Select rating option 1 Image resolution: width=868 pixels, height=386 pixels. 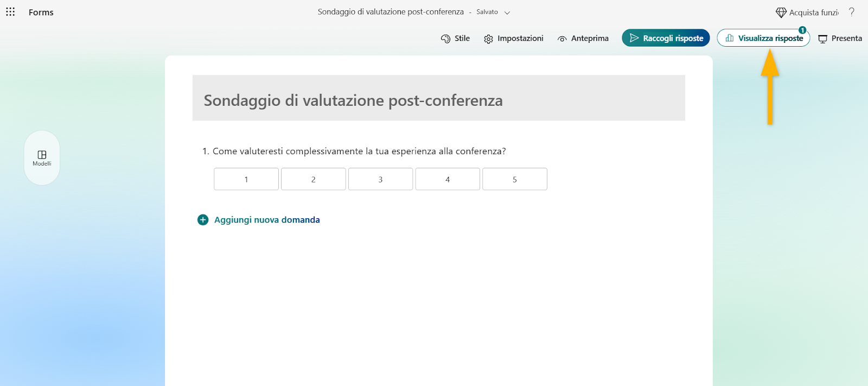click(246, 179)
